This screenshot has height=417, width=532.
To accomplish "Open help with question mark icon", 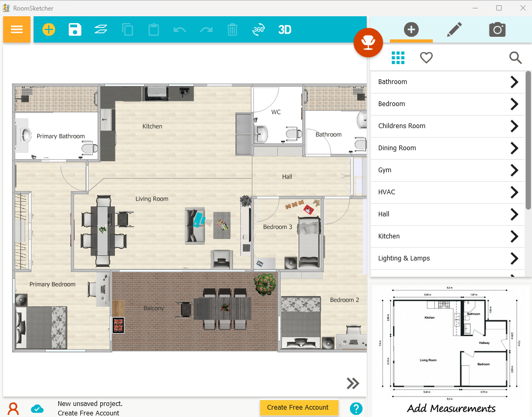I will [x=356, y=409].
